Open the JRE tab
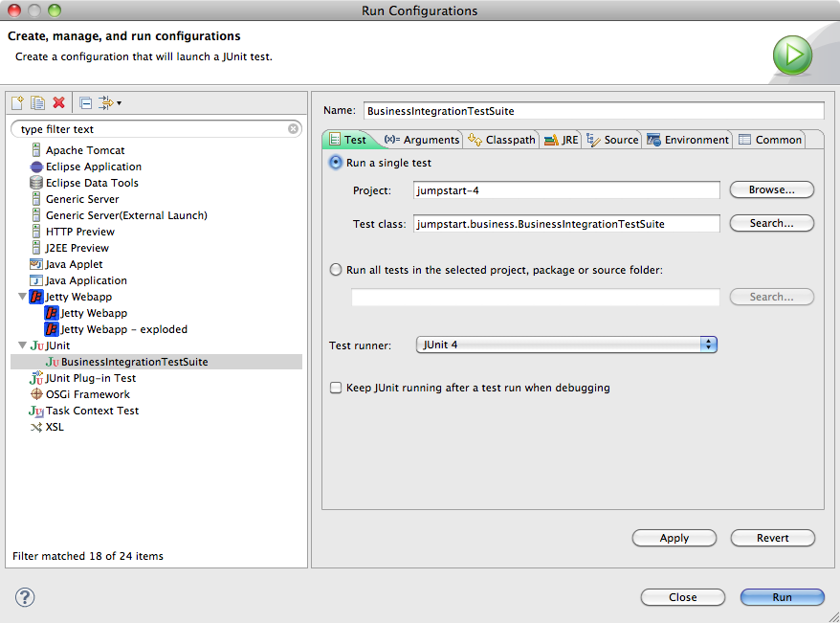 pyautogui.click(x=561, y=140)
